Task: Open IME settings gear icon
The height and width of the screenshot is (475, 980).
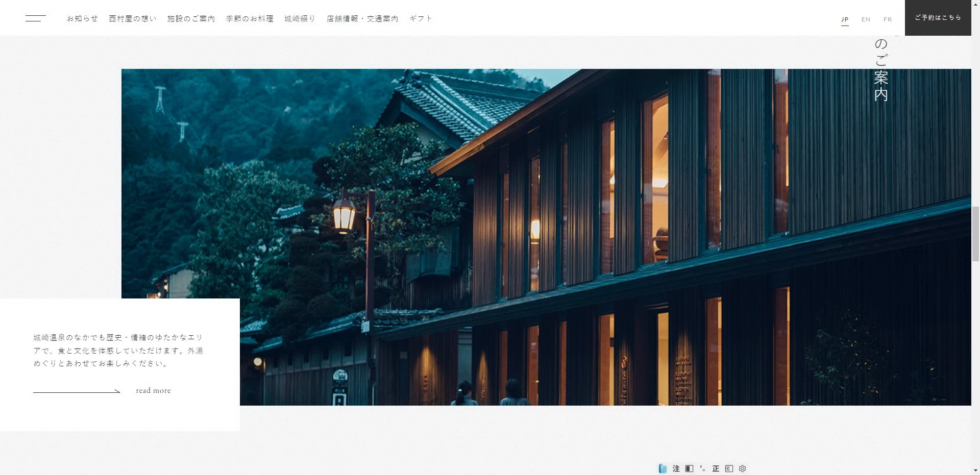Action: (x=743, y=468)
